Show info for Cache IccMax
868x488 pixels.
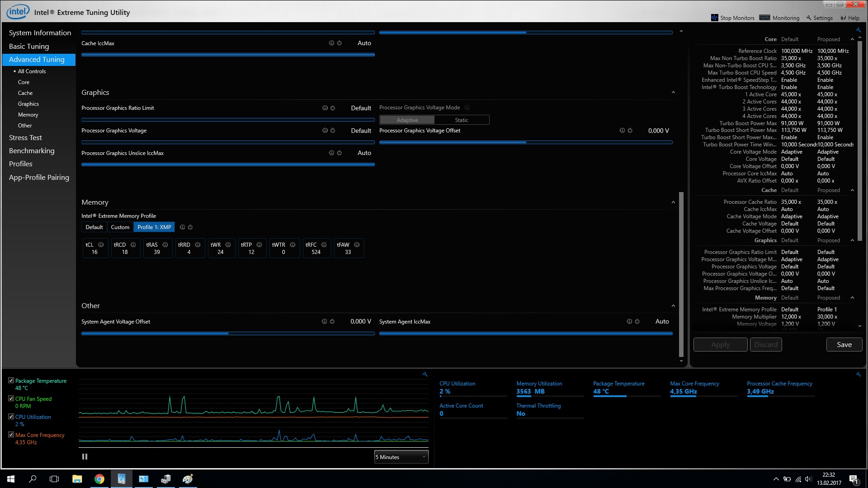click(331, 43)
